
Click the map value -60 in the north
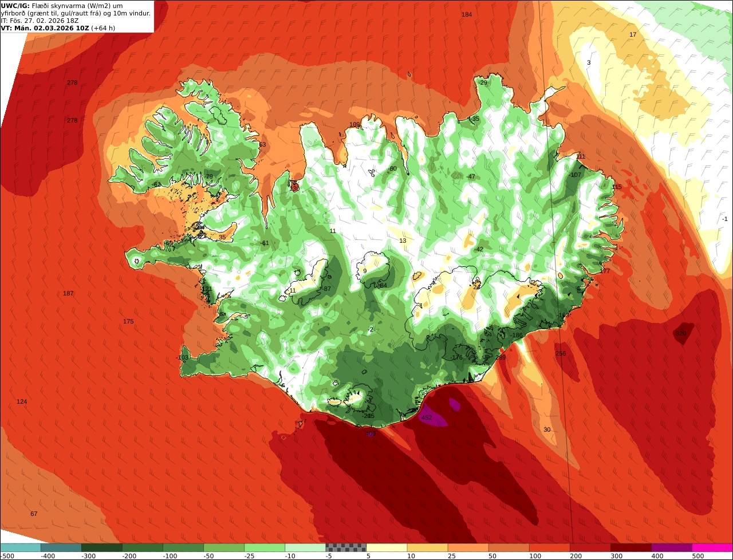[x=392, y=169]
